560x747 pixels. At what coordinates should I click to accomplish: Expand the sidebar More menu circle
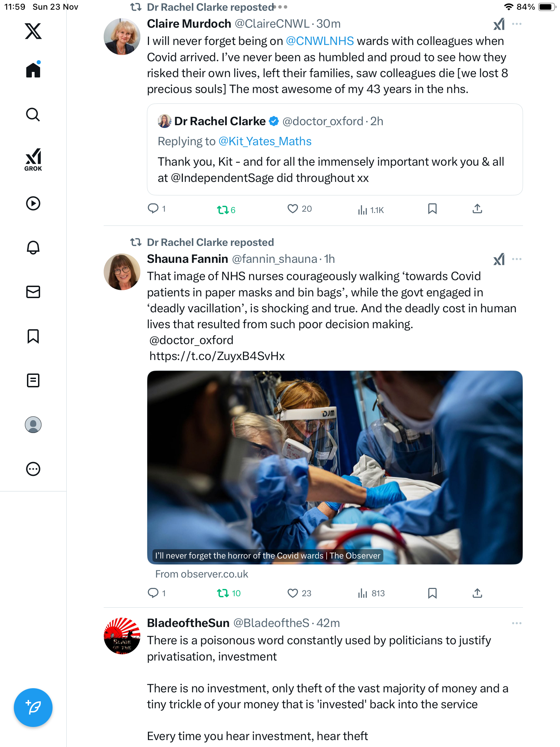(x=33, y=469)
